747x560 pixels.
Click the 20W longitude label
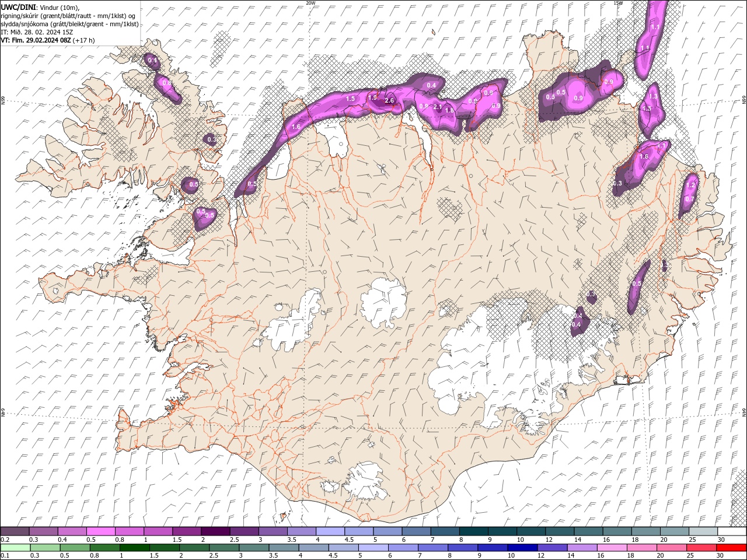pyautogui.click(x=310, y=3)
